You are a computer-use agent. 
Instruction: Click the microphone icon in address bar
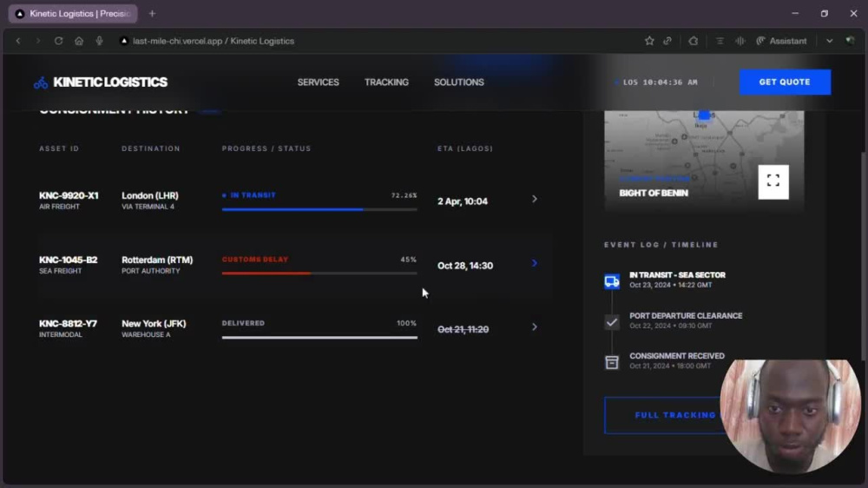(x=100, y=41)
